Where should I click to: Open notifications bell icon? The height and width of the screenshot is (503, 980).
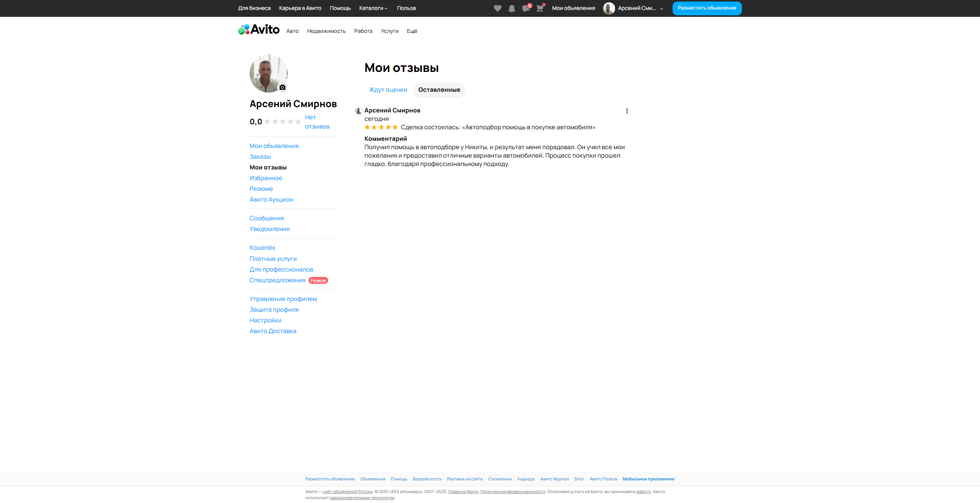pos(511,8)
